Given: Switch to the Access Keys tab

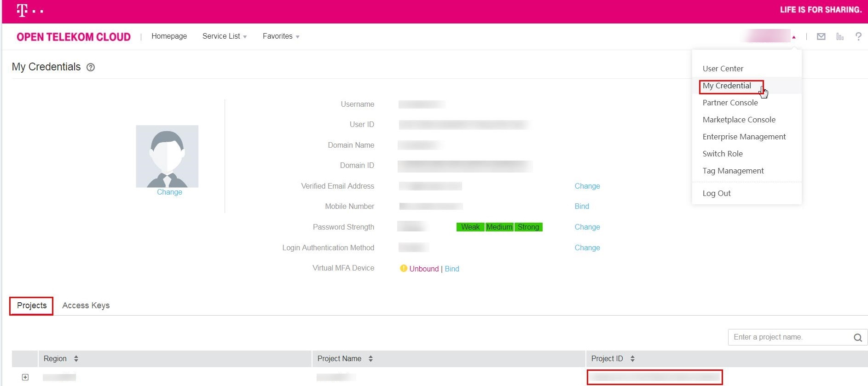Looking at the screenshot, I should pos(86,305).
